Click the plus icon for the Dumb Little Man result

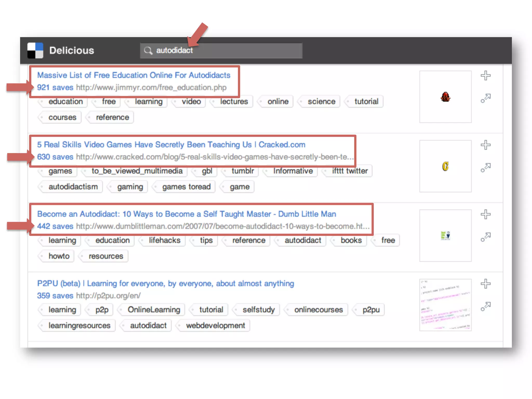(x=485, y=214)
